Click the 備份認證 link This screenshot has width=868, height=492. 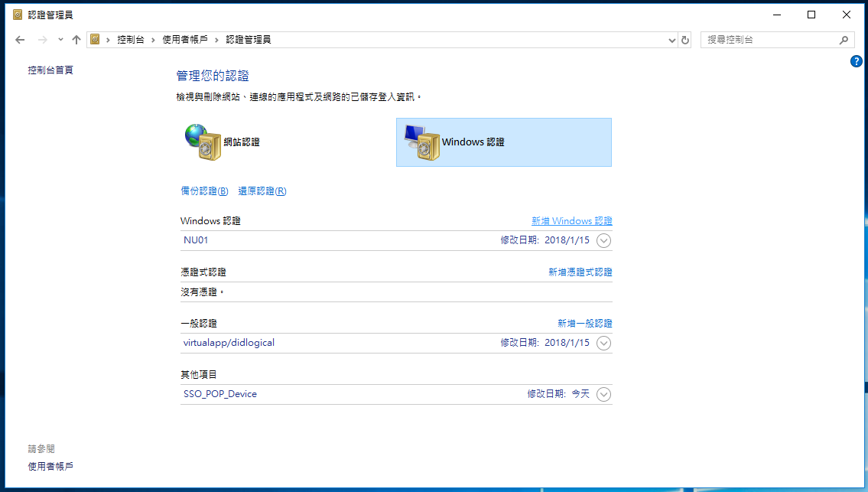point(204,191)
